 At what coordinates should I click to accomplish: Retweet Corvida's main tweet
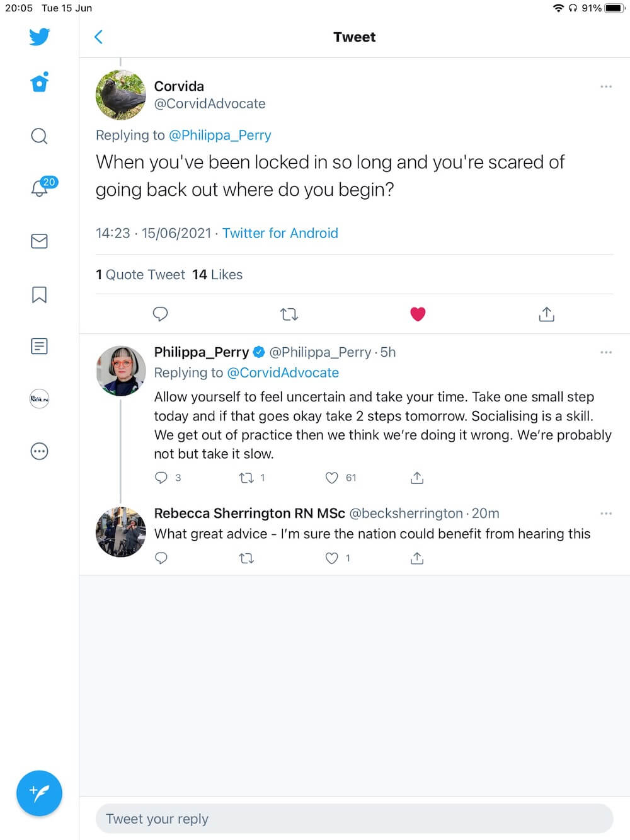pos(289,314)
